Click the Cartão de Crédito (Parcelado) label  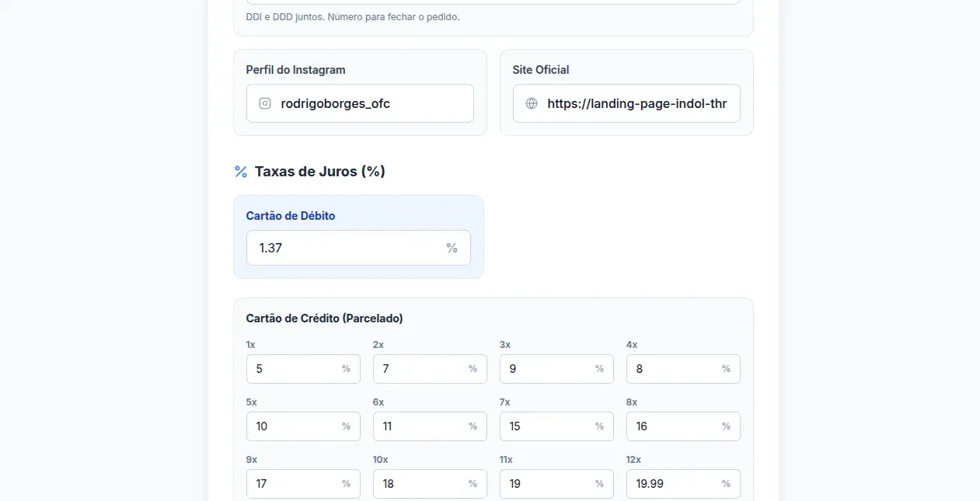(x=325, y=318)
